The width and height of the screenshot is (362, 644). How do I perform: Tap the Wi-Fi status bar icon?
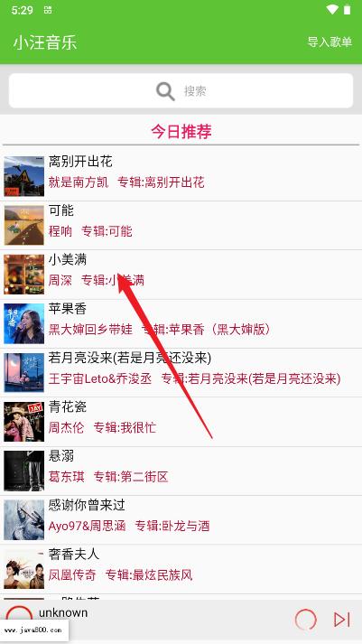pos(331,10)
